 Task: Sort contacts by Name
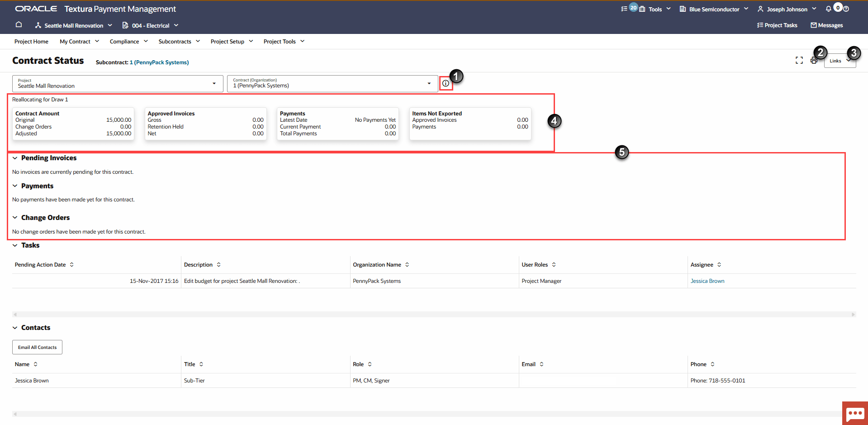pyautogui.click(x=35, y=364)
